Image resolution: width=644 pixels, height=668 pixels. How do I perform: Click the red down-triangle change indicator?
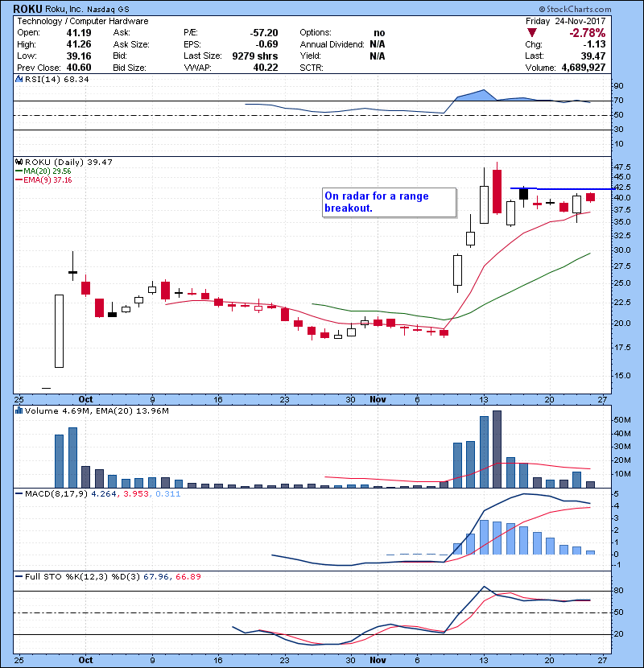[531, 33]
